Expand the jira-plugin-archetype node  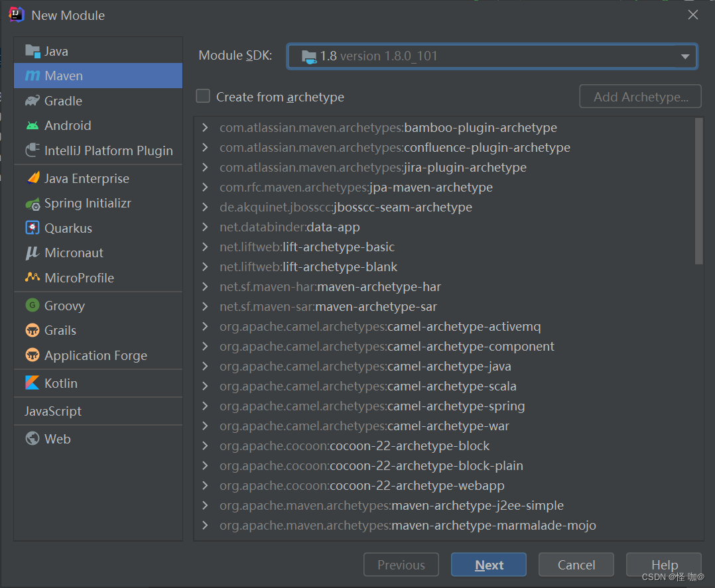coord(205,167)
